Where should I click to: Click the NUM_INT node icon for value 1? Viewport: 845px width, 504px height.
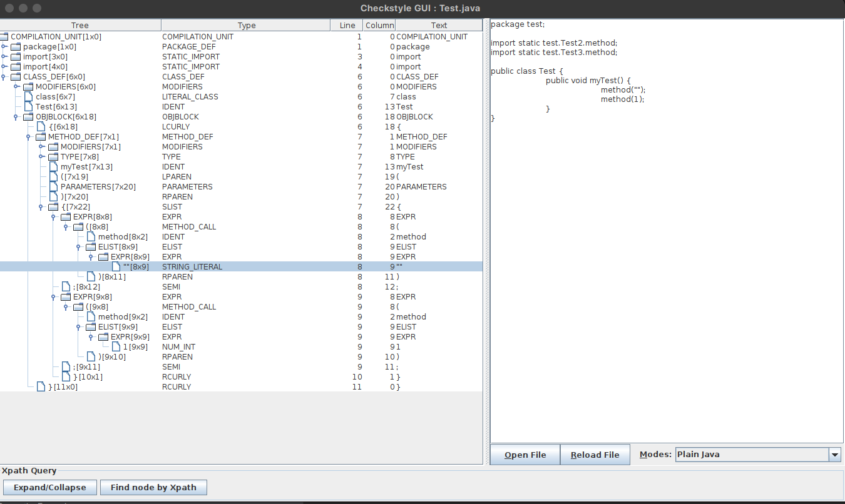(x=116, y=346)
